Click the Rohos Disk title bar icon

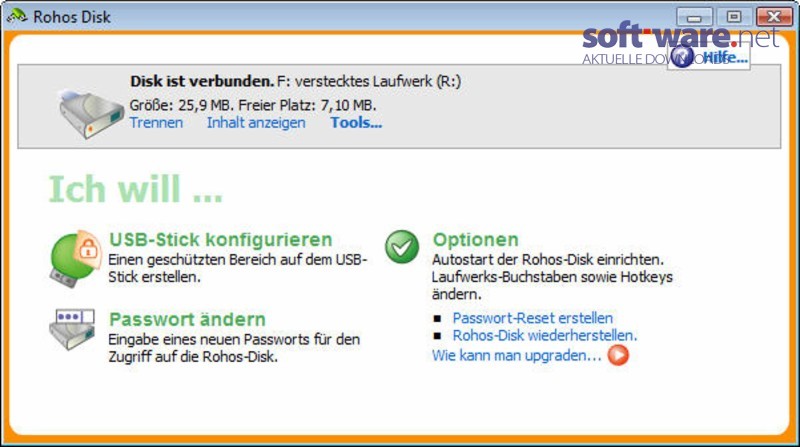pos(17,16)
